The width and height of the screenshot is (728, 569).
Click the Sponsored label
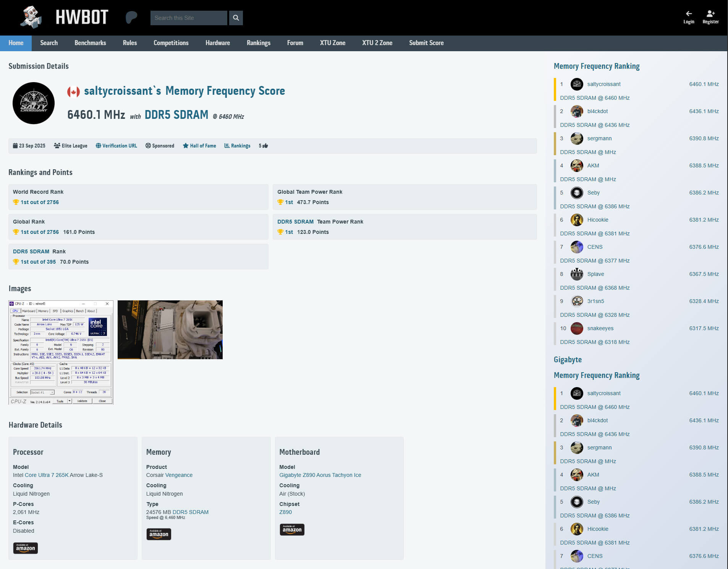pos(160,146)
